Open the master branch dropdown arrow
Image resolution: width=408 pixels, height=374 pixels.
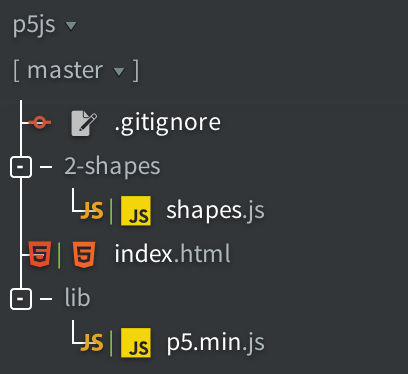(119, 71)
